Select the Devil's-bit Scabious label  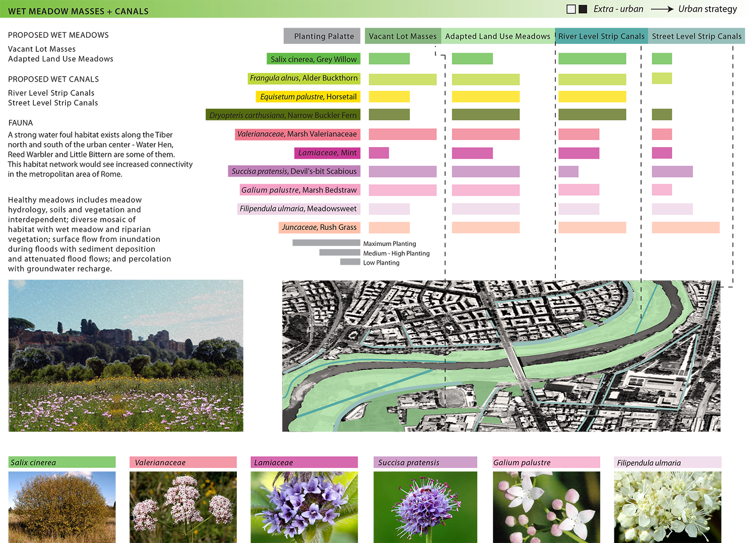pos(294,171)
